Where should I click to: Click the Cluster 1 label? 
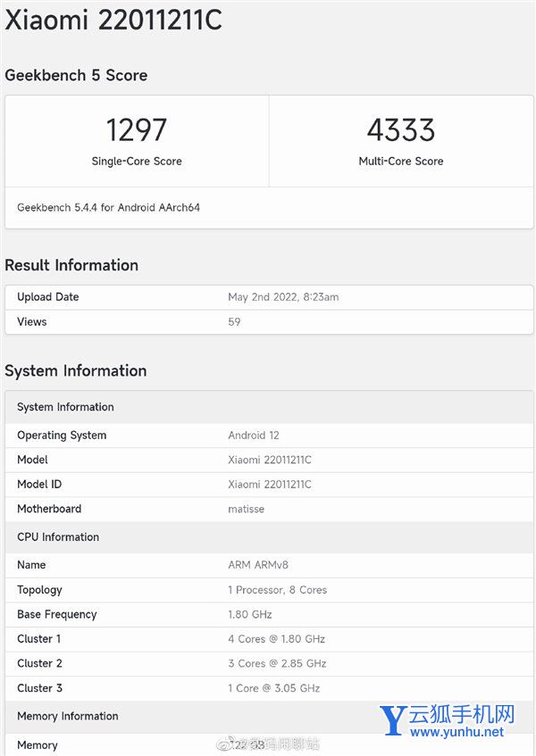39,639
